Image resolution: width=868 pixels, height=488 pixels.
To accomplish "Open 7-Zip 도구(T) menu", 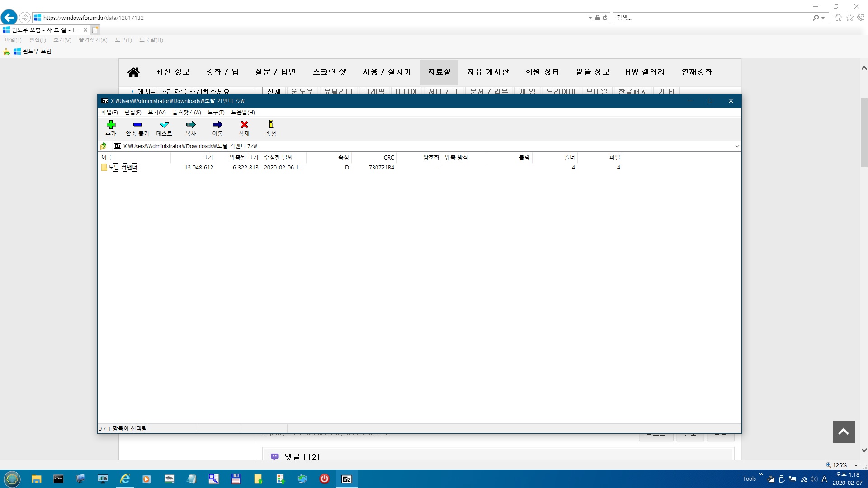I will coord(216,112).
